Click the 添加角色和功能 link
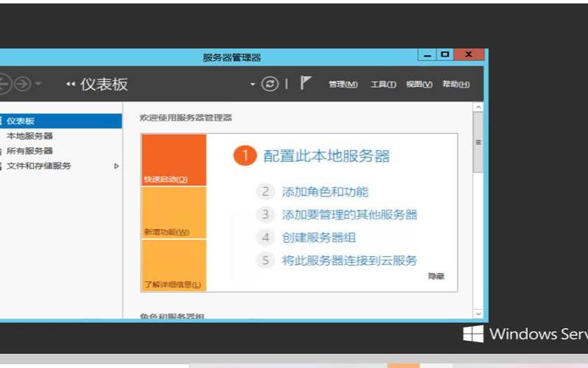The height and width of the screenshot is (368, 588). pyautogui.click(x=325, y=192)
